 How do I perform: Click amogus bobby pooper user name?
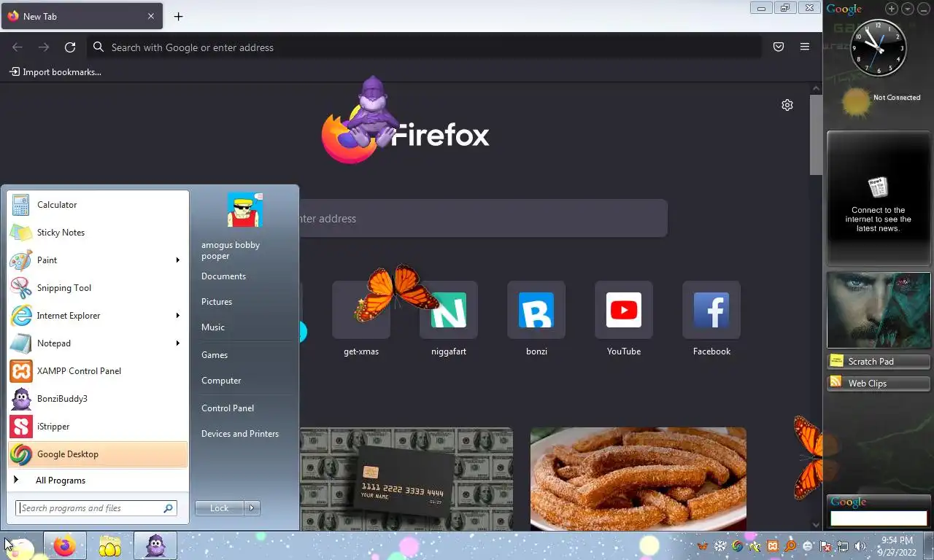coord(231,250)
